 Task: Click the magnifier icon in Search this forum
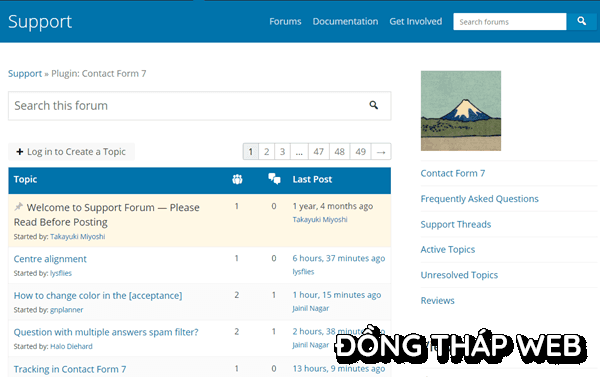373,105
